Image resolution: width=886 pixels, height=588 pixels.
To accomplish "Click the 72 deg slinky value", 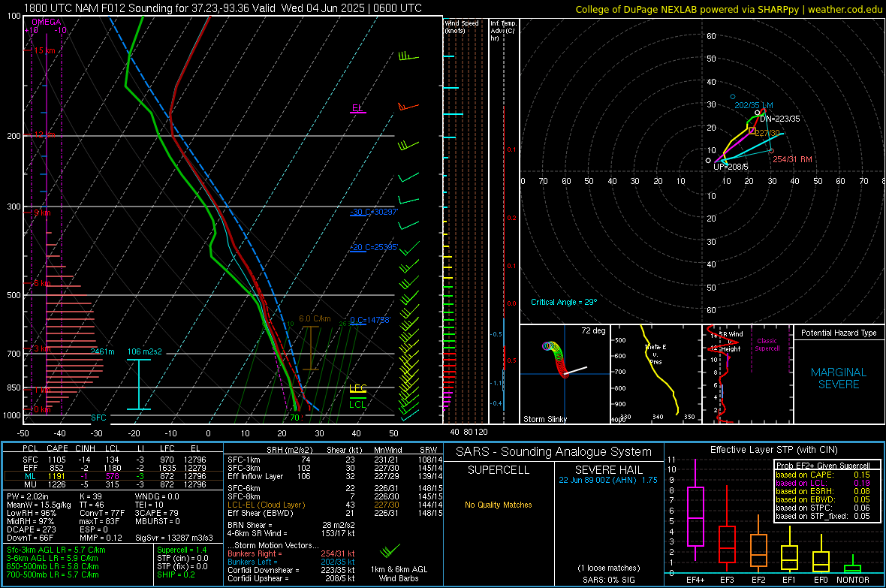I will (x=593, y=330).
